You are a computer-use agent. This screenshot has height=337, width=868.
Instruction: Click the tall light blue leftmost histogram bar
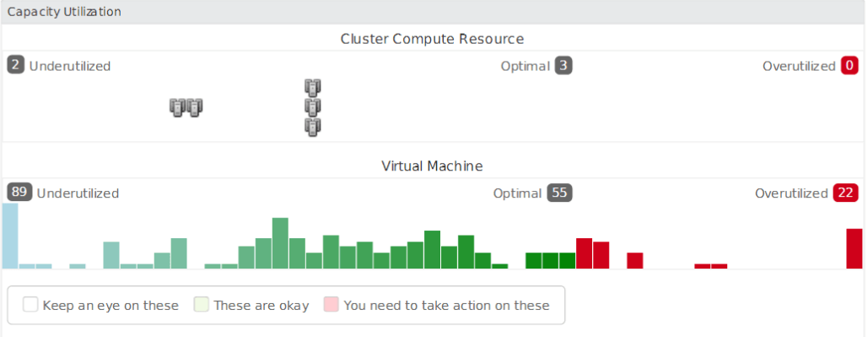[10, 236]
